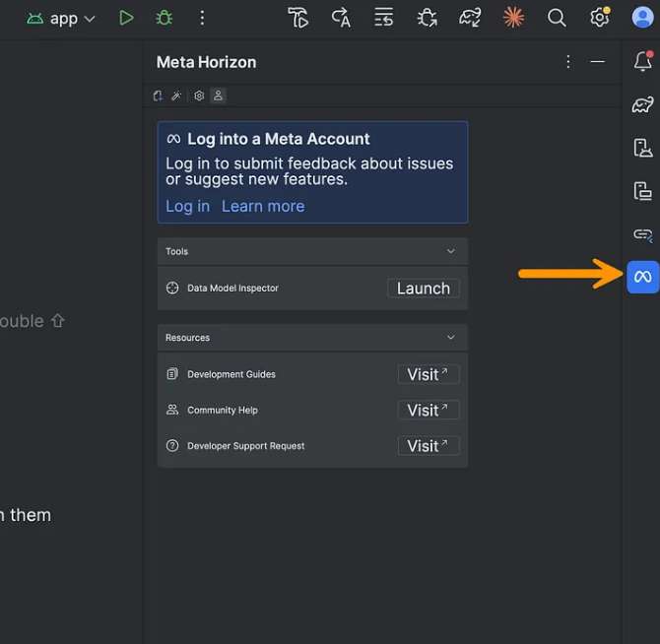Viewport: 660px width, 644px height.
Task: Click the Data Model Inspector crosshair icon
Action: (x=172, y=288)
